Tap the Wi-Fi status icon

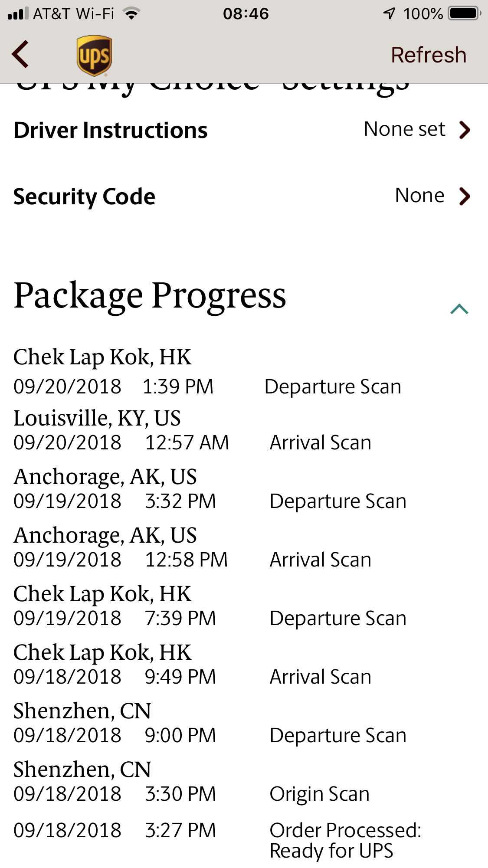[131, 13]
